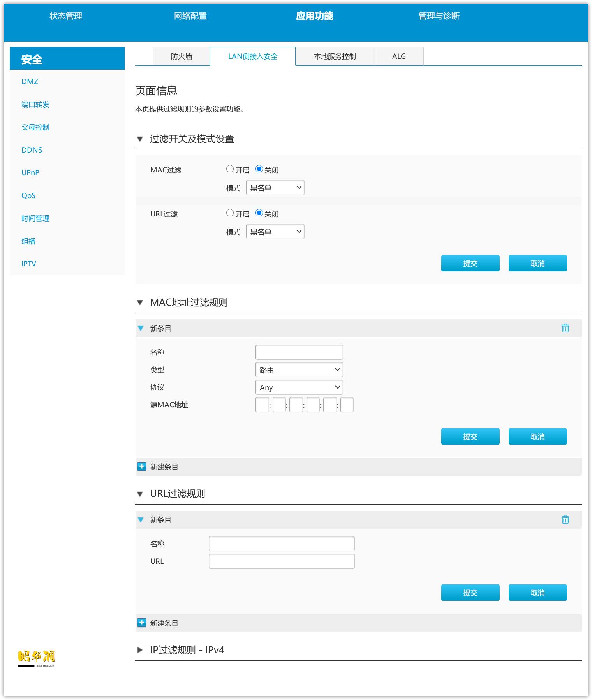This screenshot has width=592, height=700.
Task: Enable MAC过滤 with 开启 radio
Action: pos(230,169)
